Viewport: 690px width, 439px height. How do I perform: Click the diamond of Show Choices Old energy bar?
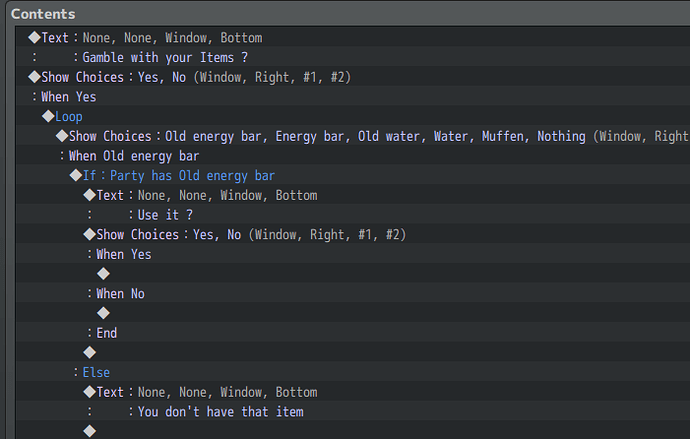pyautogui.click(x=62, y=136)
